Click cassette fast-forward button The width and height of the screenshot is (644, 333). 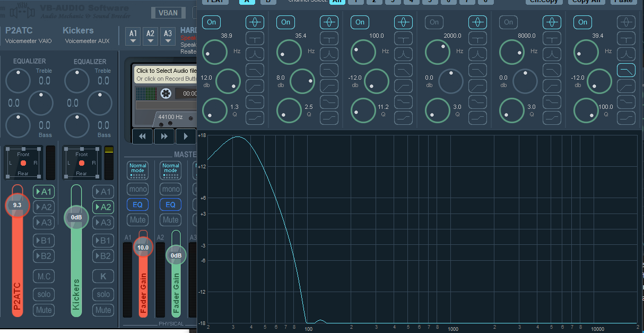tap(164, 136)
